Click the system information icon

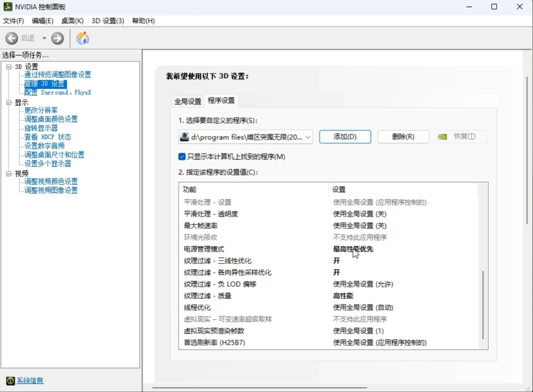pos(10,381)
